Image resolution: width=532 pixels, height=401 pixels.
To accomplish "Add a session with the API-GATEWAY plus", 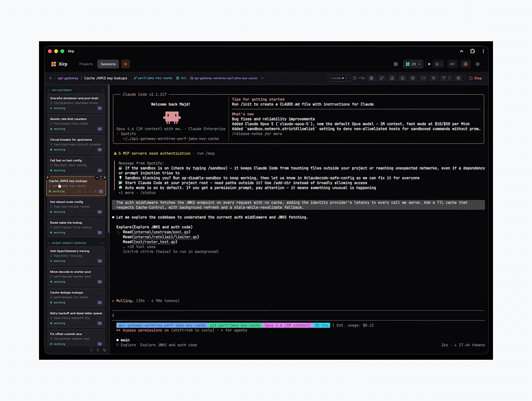I will point(102,90).
